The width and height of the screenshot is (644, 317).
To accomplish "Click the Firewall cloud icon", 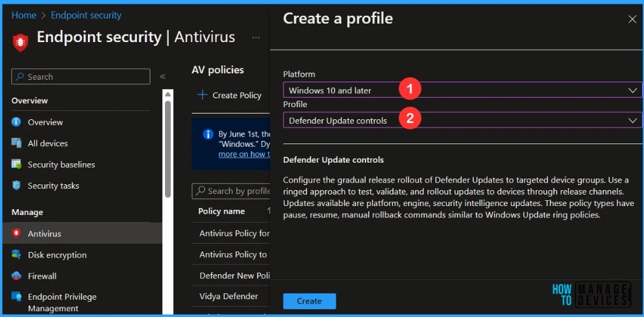I will (17, 276).
